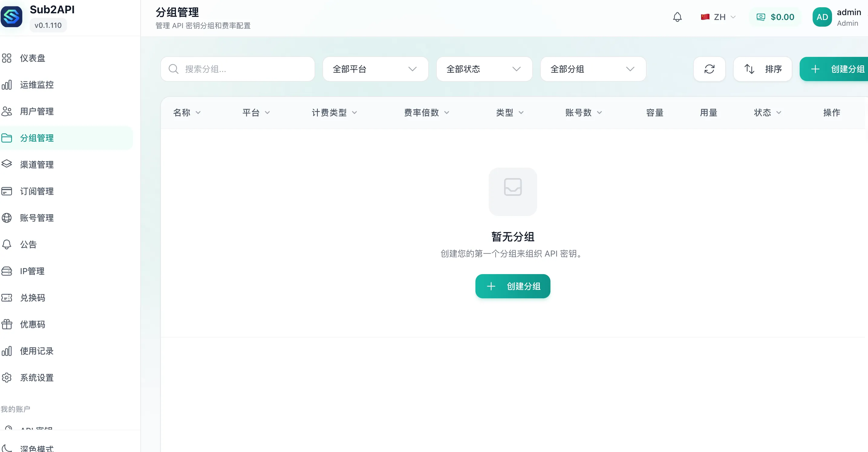Click the refresh icon button
The height and width of the screenshot is (452, 868).
[709, 69]
